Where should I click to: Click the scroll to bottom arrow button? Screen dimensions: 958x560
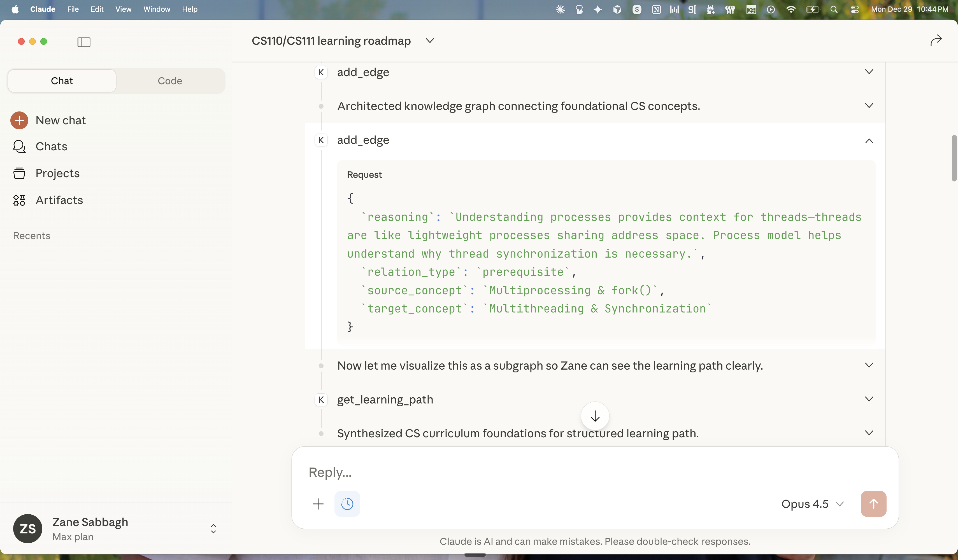coord(595,416)
